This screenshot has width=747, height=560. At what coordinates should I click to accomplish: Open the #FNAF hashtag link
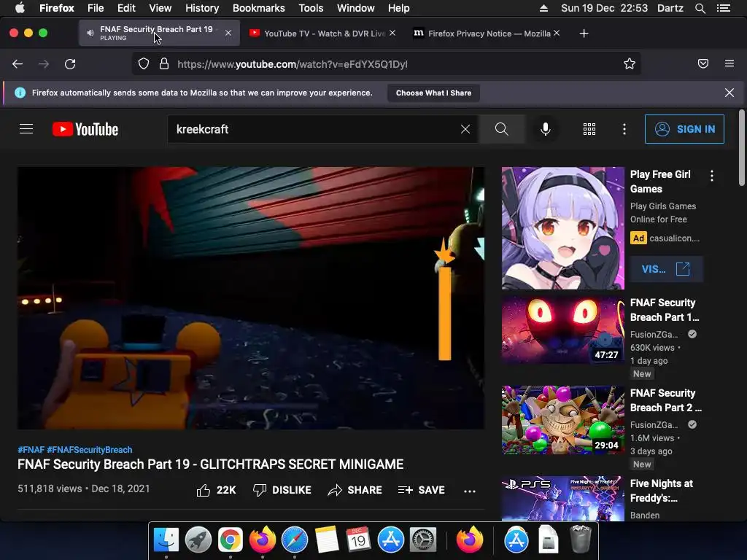click(31, 449)
